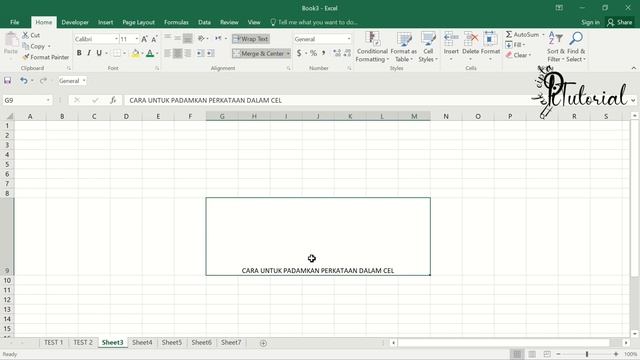Viewport: 640px width, 360px height.
Task: Click Merge & Center button
Action: [258, 53]
